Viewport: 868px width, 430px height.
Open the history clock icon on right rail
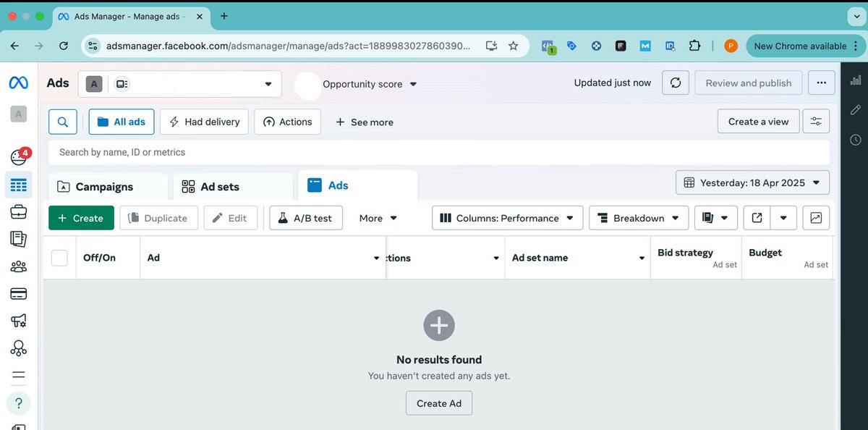pyautogui.click(x=856, y=140)
